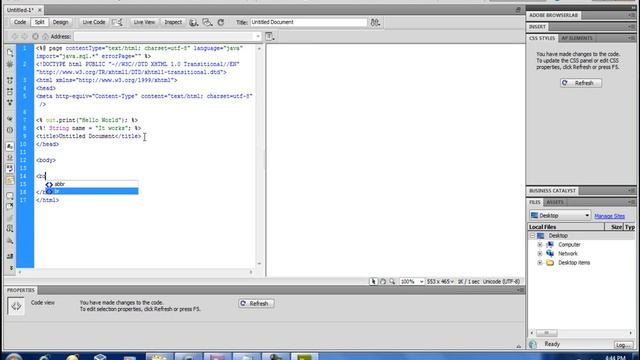Wrap selection with a tag
Viewport: 640px width, 360px height.
[10, 218]
